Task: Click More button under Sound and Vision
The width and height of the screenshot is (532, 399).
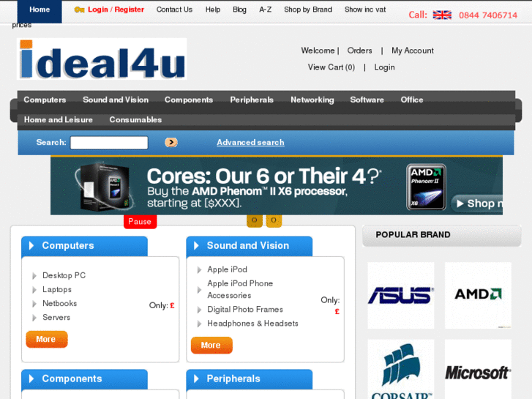Action: 211,346
